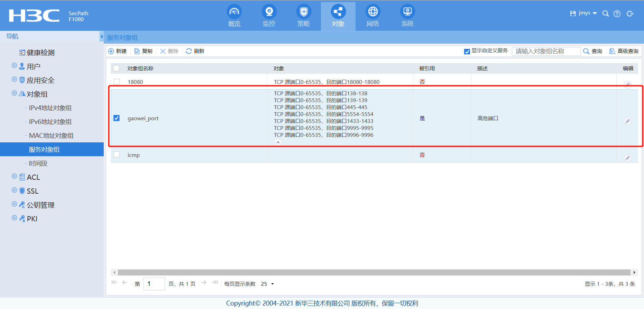Click the logout icon in header
644x309 pixels.
[630, 14]
